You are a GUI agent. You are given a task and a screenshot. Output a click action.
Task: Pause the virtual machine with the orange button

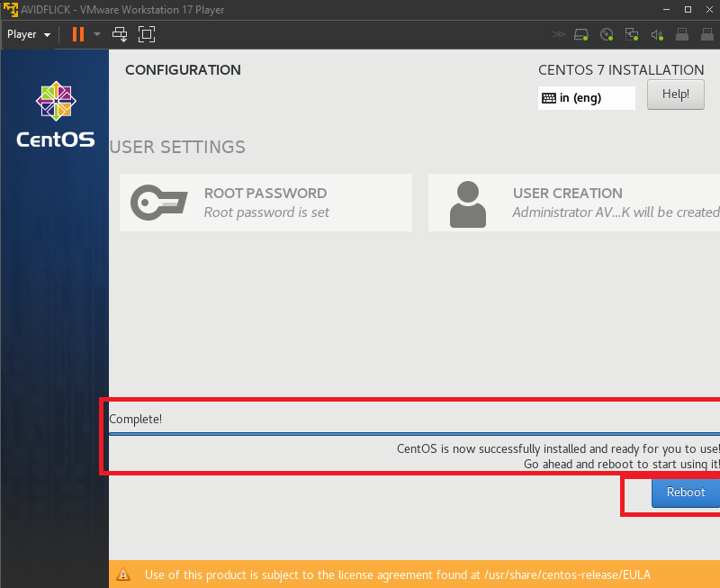(78, 34)
